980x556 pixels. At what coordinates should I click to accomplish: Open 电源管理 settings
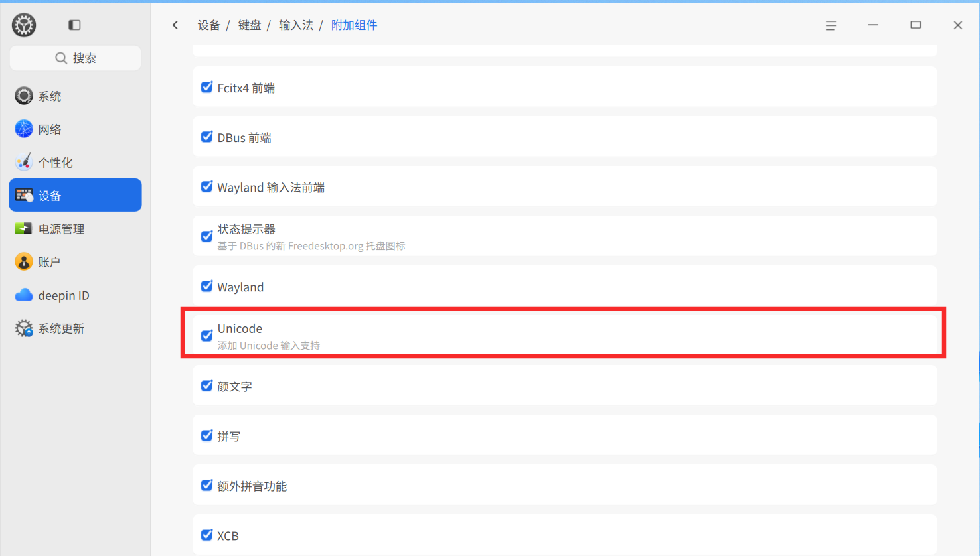[75, 228]
